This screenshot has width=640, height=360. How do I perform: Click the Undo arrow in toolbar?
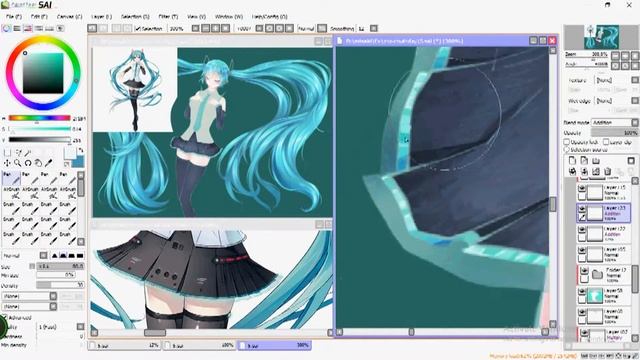point(92,28)
